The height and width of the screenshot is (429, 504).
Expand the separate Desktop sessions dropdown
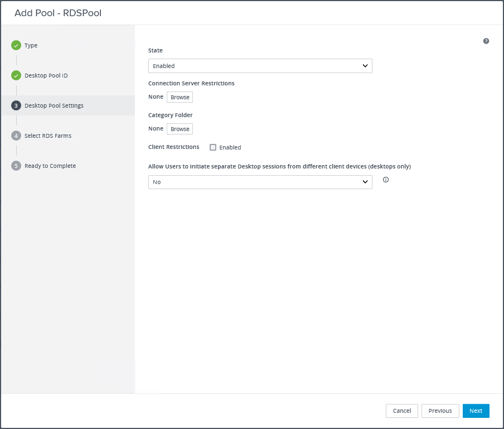[260, 182]
